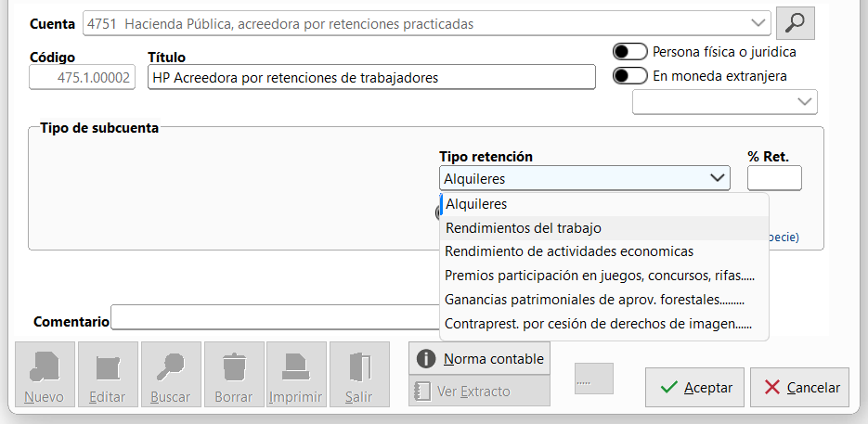
Task: Toggle Persona física o jurídica switch
Action: [630, 52]
